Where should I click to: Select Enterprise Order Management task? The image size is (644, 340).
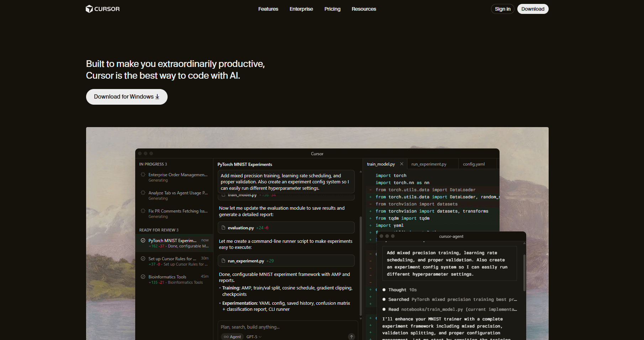tap(174, 177)
